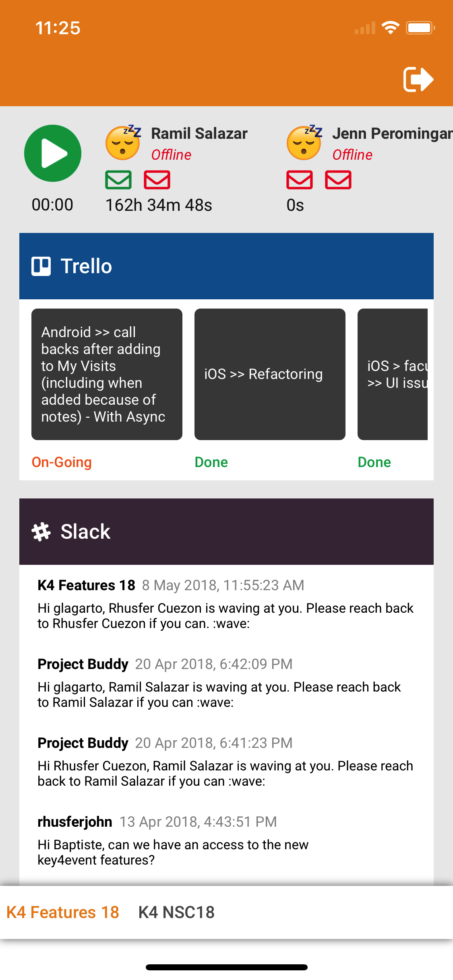Screen dimensions: 453x980
Task: Tap Ramil Salazar's red envelope icon
Action: point(157,179)
